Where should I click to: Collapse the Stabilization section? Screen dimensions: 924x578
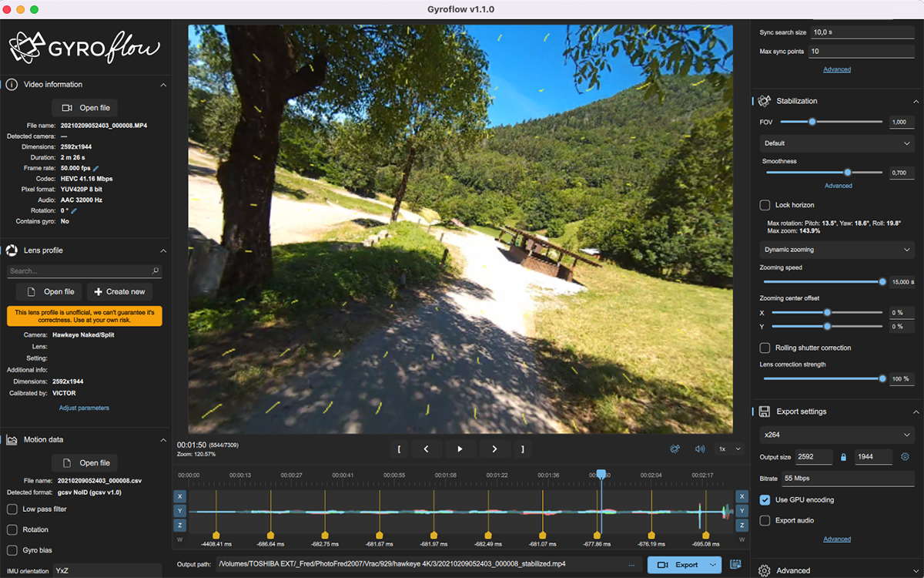(916, 101)
